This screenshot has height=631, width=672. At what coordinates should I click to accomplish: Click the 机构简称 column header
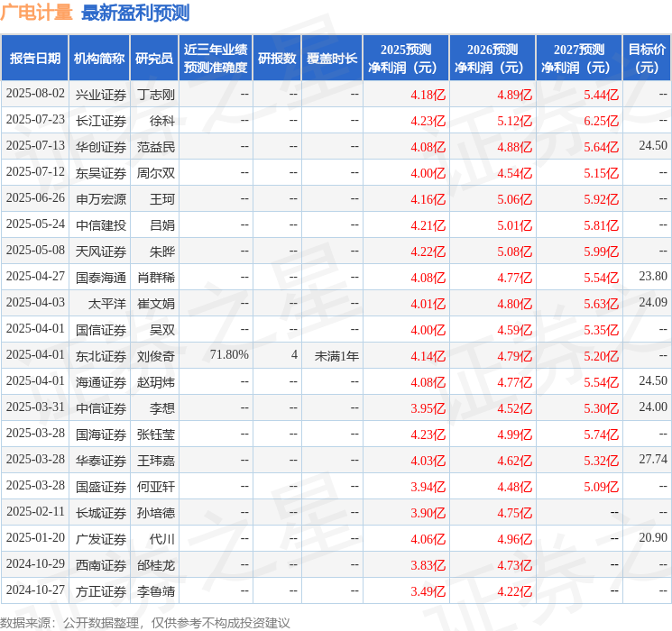(99, 59)
